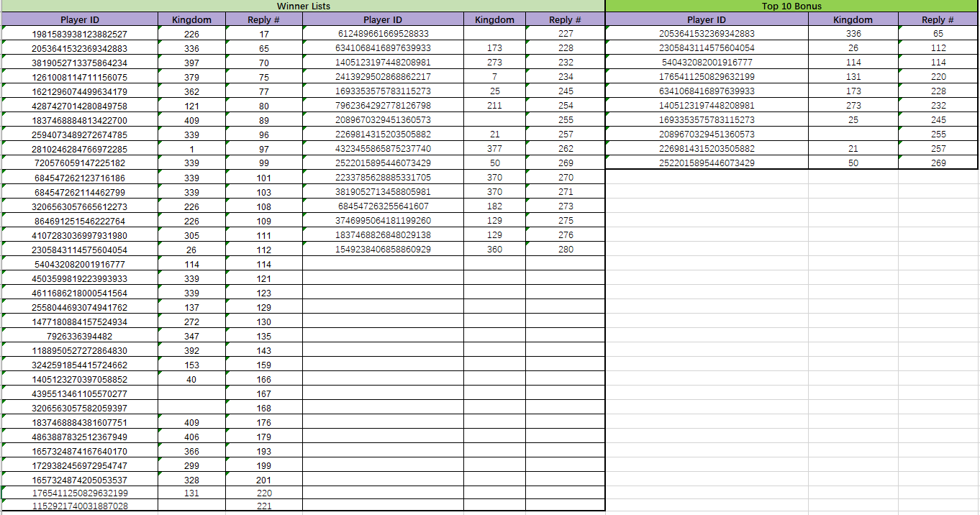Select player ID cell 1549238406858860929
The height and width of the screenshot is (515, 980).
tap(383, 250)
